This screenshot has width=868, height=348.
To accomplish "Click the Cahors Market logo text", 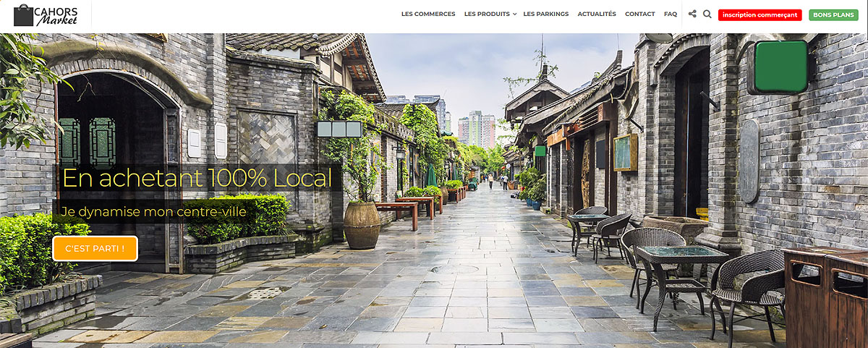I will (56, 15).
